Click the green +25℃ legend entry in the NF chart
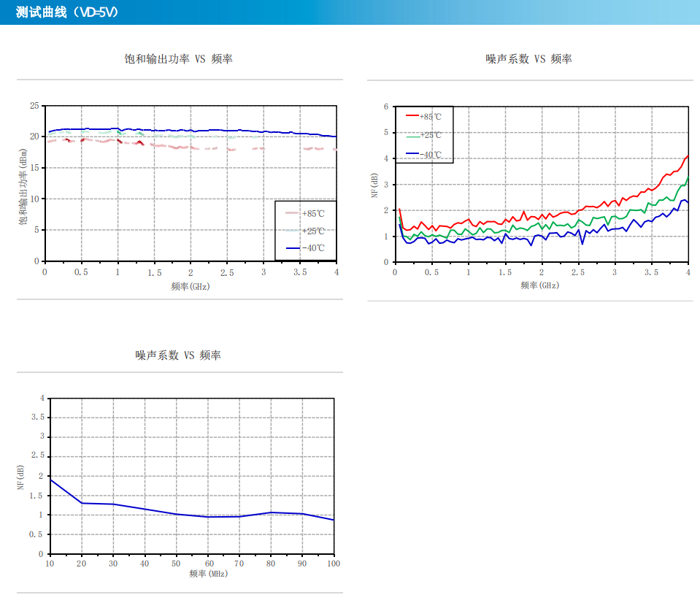 pyautogui.click(x=423, y=135)
